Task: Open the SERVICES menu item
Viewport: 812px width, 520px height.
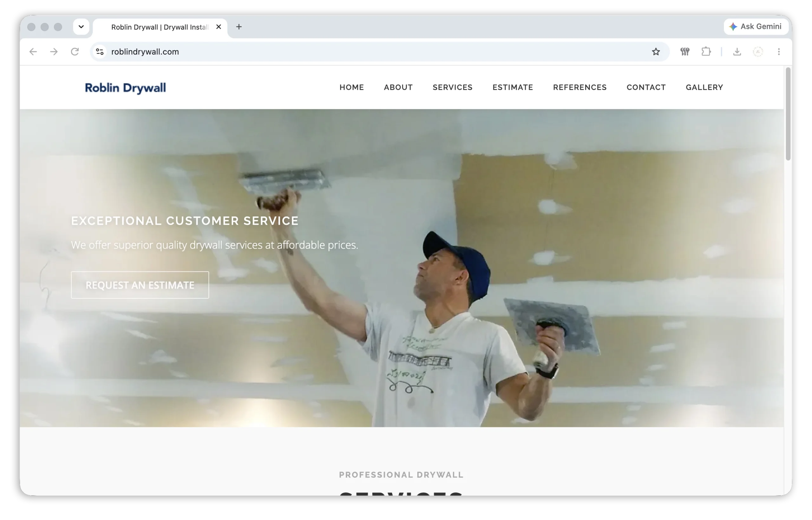Action: [x=452, y=87]
